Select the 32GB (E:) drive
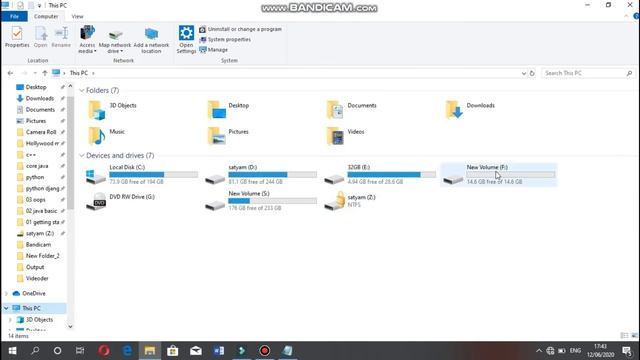This screenshot has height=360, width=640. pyautogui.click(x=380, y=174)
